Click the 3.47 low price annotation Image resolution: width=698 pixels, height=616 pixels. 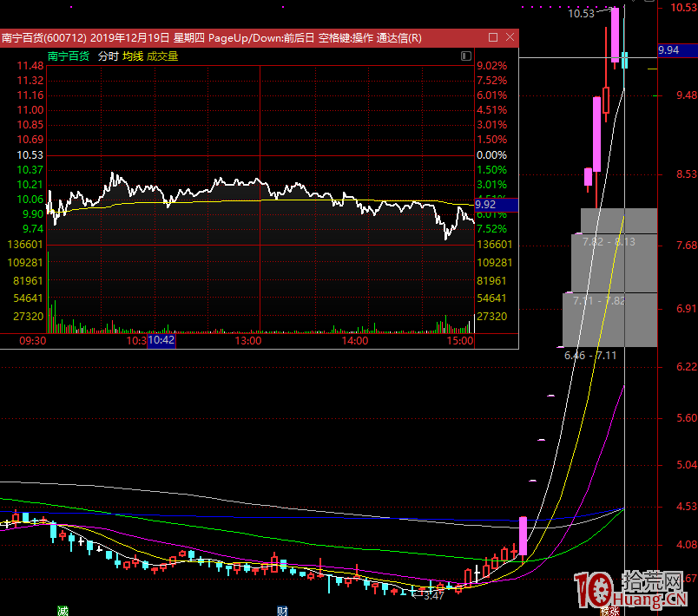433,596
